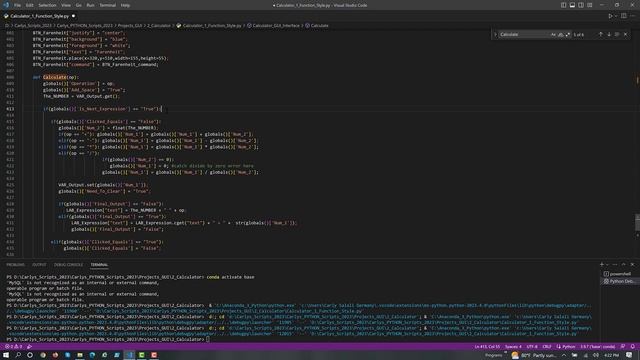Open the File menu
The image size is (640, 360).
18,5
